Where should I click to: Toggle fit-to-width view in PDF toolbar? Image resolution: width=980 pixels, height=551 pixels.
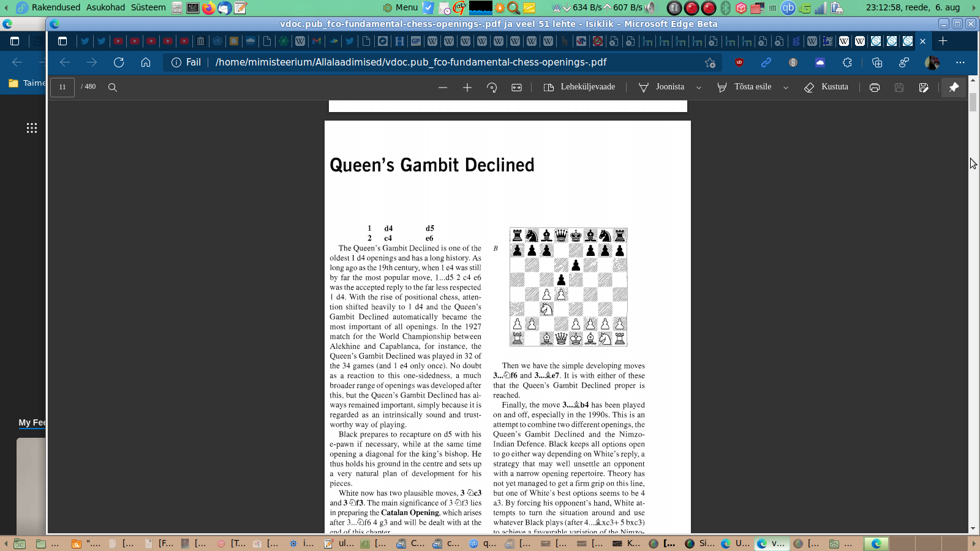517,88
